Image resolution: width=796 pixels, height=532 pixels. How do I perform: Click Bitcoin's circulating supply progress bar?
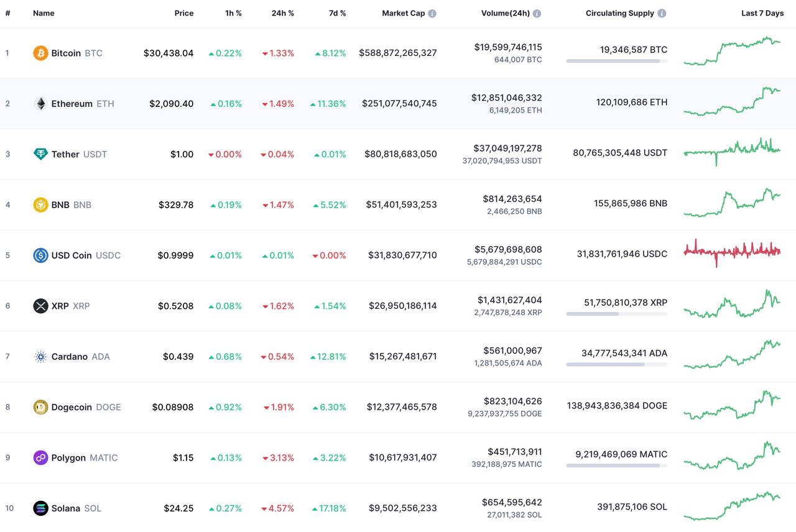coord(616,61)
